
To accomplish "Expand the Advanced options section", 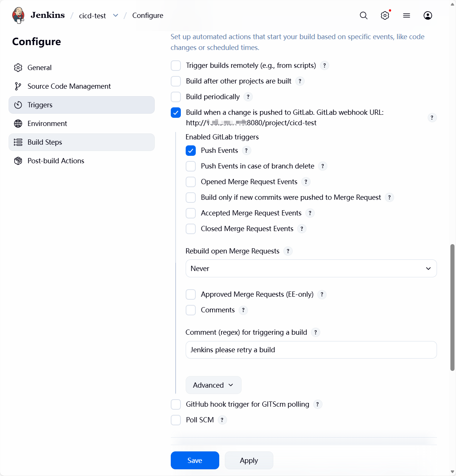I will (x=213, y=385).
